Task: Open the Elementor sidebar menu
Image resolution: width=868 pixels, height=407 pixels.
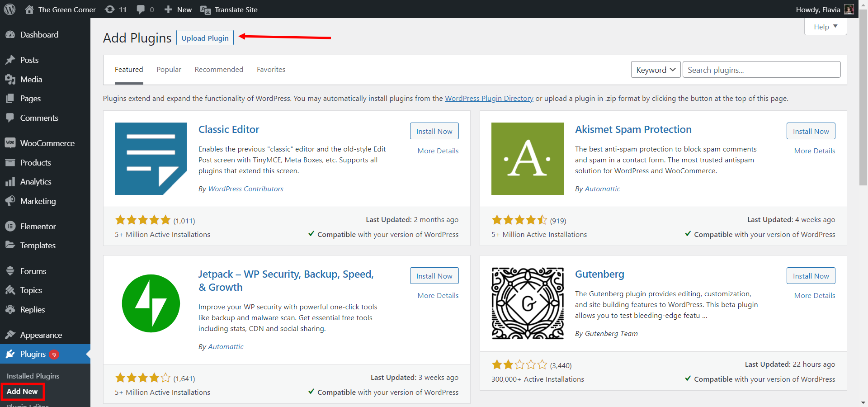Action: (38, 227)
